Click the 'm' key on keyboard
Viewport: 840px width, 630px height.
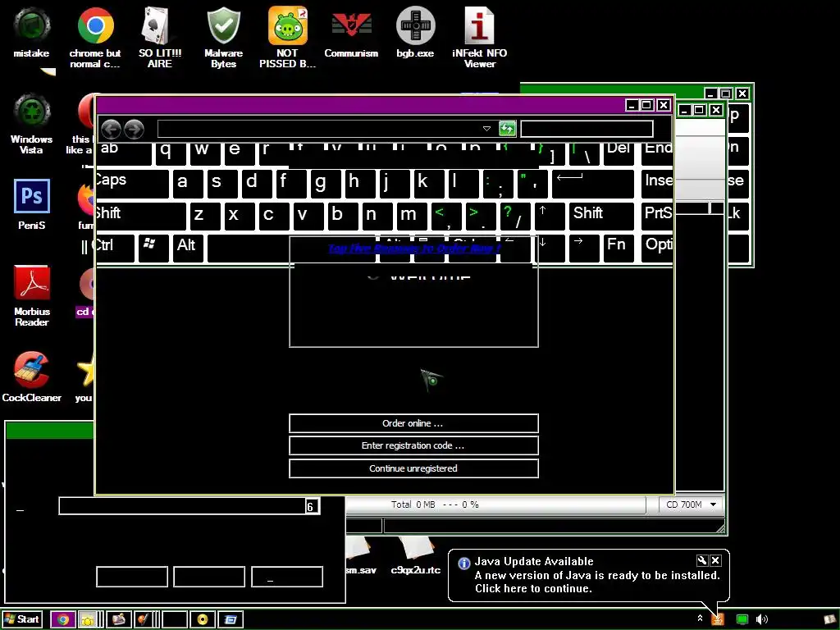(412, 216)
